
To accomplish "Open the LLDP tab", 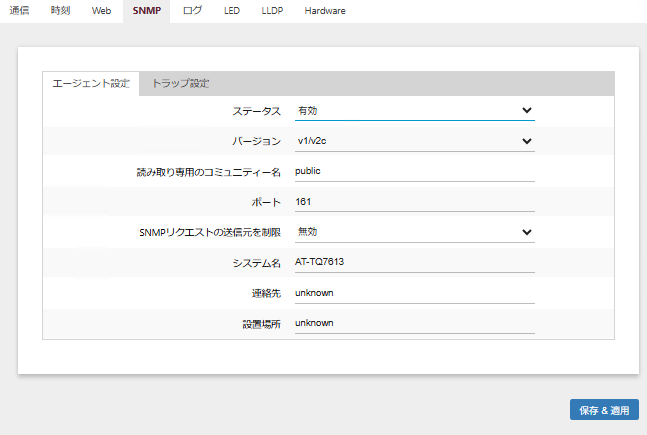I will tap(272, 11).
